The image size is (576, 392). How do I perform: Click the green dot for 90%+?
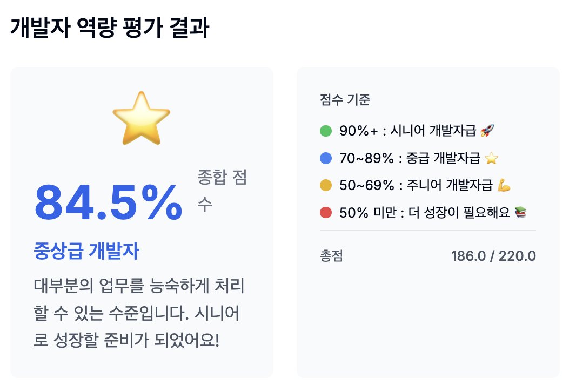tap(326, 131)
